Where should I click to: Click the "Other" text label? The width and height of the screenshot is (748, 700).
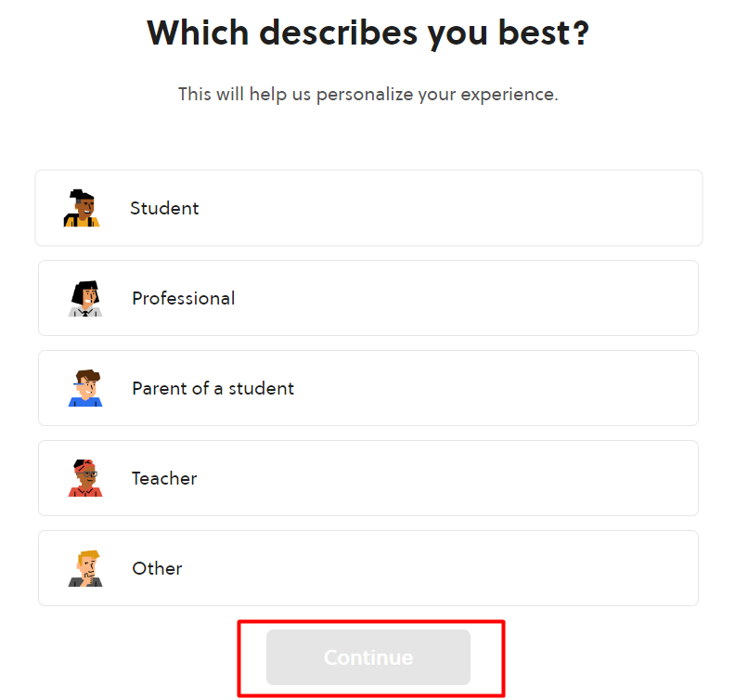tap(157, 569)
